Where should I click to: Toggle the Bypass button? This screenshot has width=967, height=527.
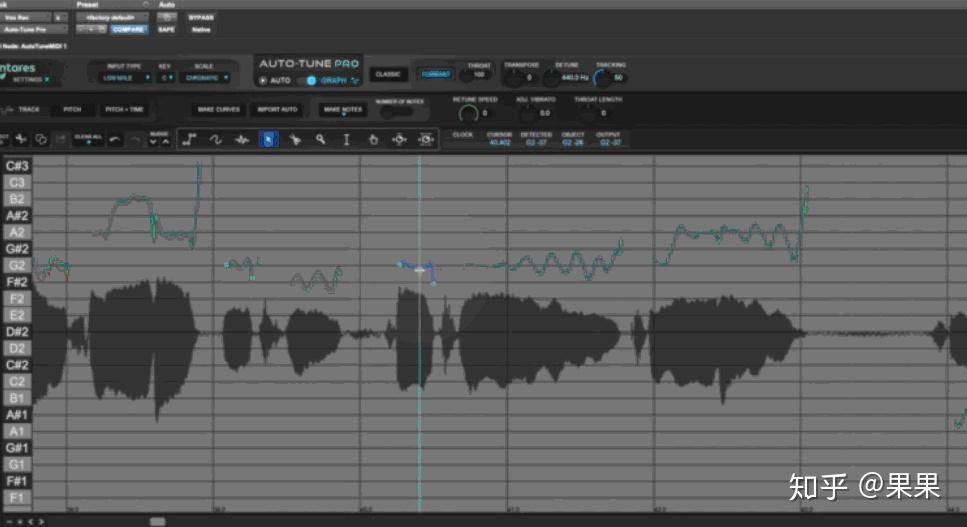[x=201, y=18]
